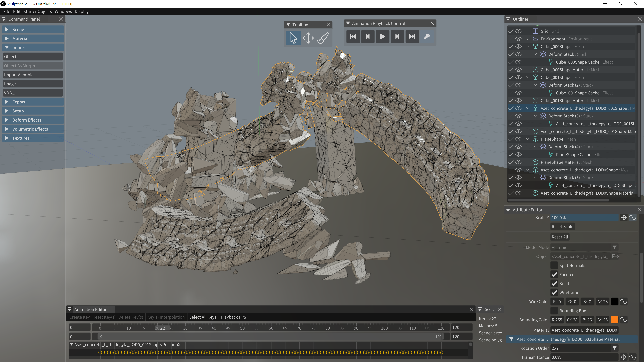The image size is (644, 362).
Task: Select the move transform tool in Toolbox
Action: click(x=308, y=38)
